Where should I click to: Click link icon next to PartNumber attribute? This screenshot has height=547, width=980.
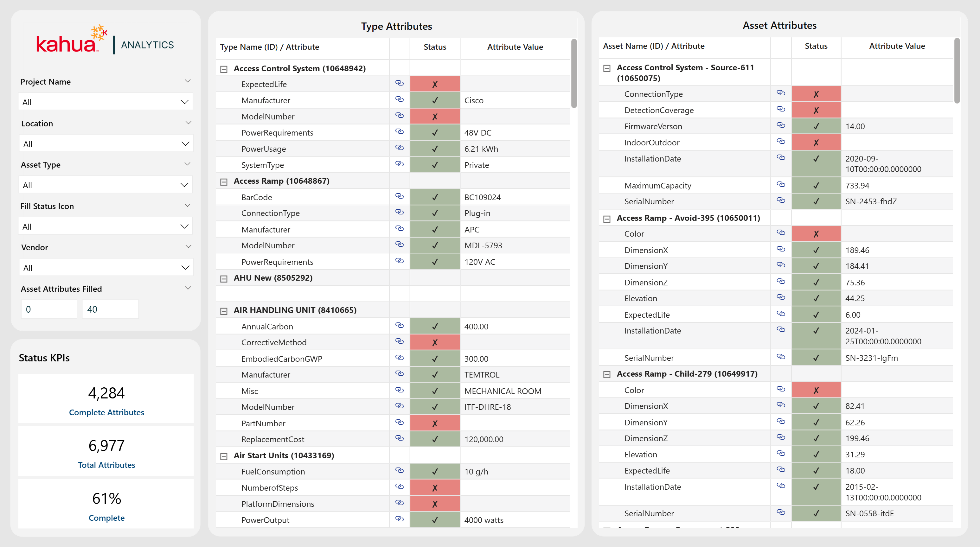click(399, 422)
